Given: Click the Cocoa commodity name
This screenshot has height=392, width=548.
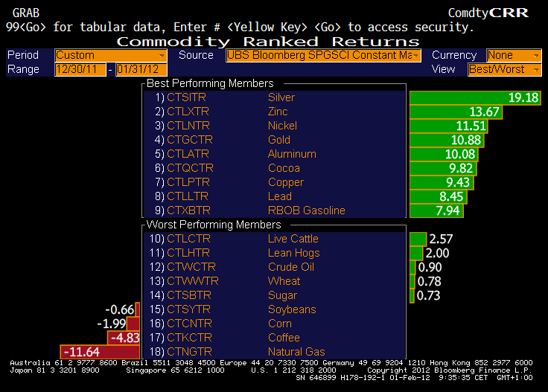Looking at the screenshot, I should pyautogui.click(x=284, y=168).
